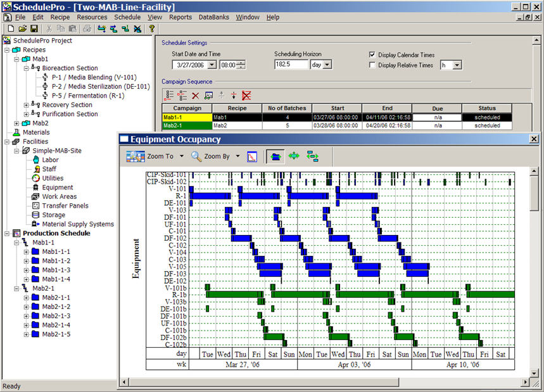Open the scheduling horizon day unit dropdown

click(327, 65)
